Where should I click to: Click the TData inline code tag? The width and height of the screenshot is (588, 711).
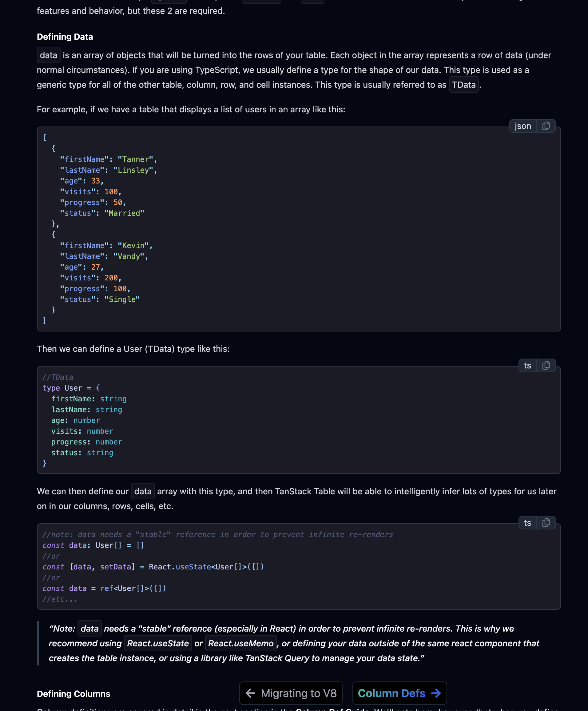coord(463,85)
